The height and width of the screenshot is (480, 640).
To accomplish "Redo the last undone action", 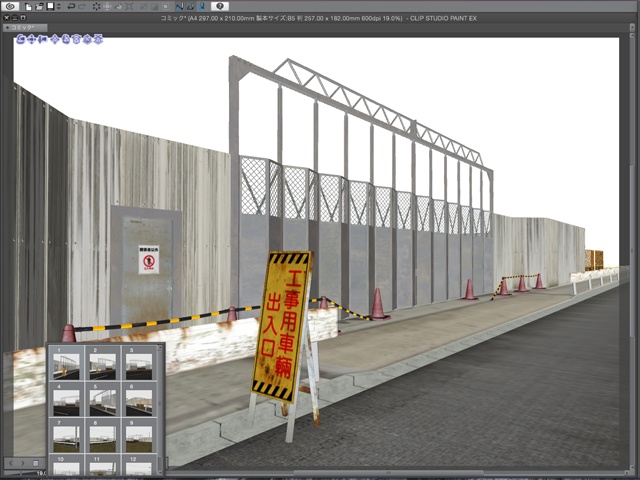I will click(82, 6).
